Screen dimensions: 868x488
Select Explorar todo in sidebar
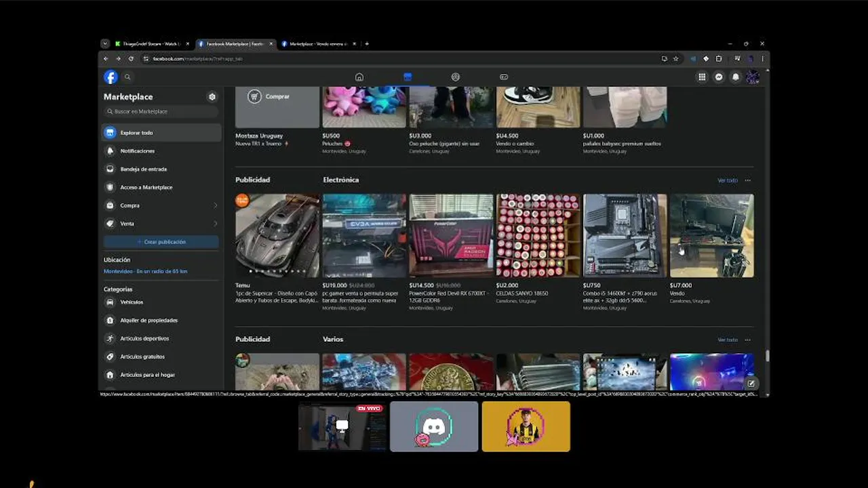(162, 133)
